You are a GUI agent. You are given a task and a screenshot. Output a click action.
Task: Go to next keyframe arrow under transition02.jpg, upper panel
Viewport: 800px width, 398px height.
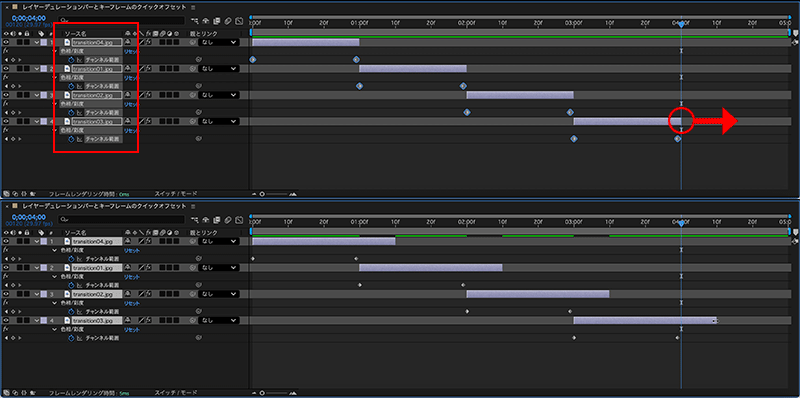pos(20,112)
